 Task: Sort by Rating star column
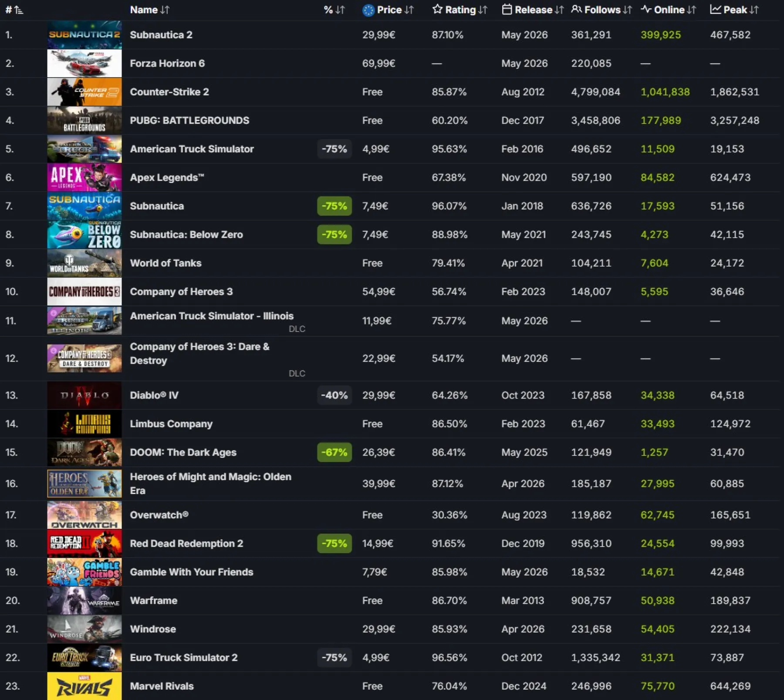click(460, 10)
